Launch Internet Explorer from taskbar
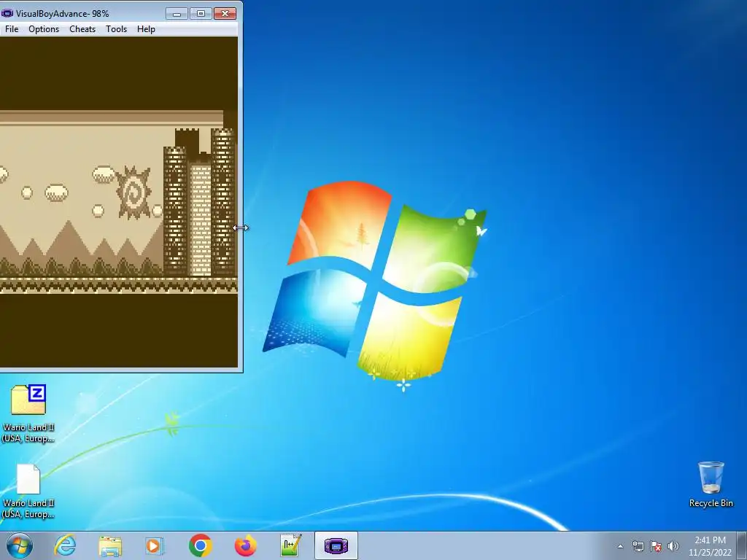 click(65, 545)
